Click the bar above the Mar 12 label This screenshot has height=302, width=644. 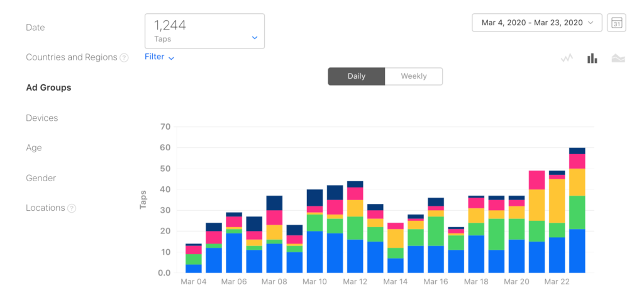pos(355,226)
